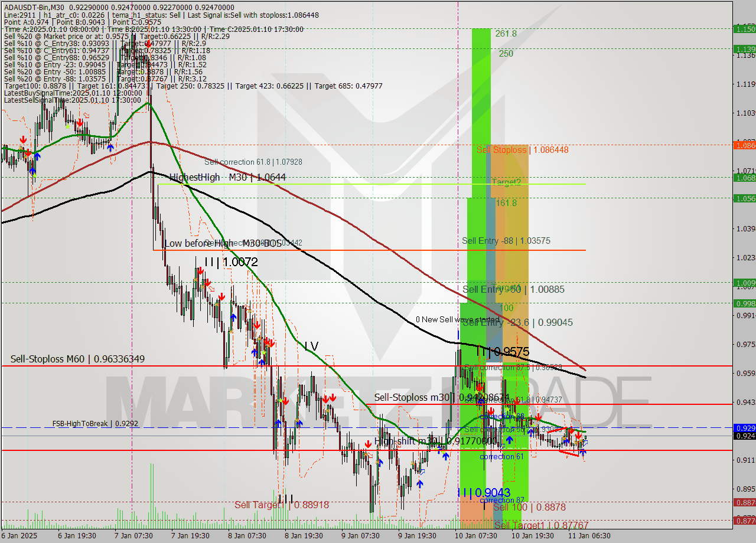
Task: Click the '7 Jan 07:30' time axis label
Action: coord(134,535)
